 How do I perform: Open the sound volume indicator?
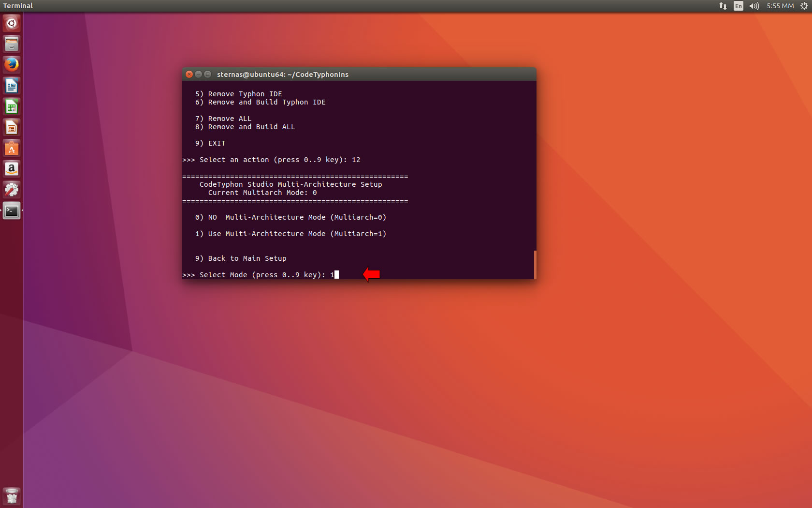[x=754, y=6]
